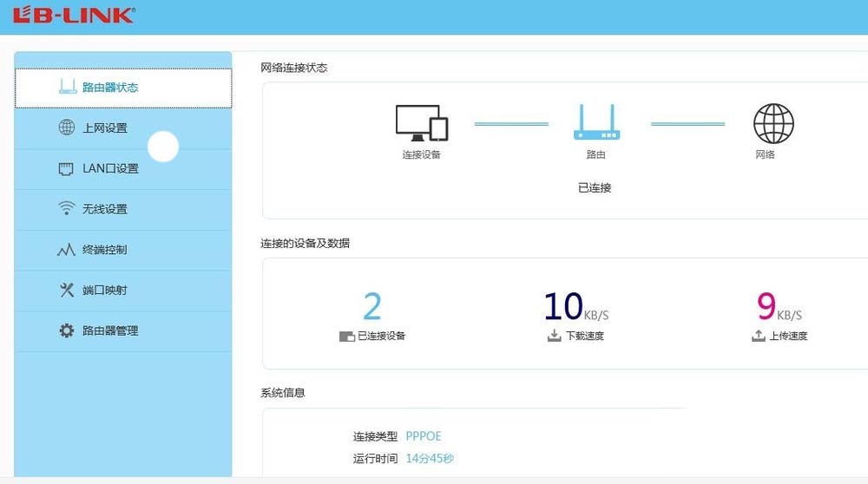Screen dimensions: 868x484
Task: Click the 运行时间 label
Action: click(375, 459)
